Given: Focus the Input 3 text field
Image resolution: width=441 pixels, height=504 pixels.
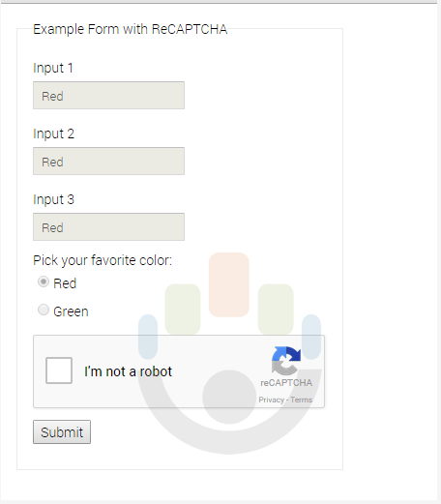Looking at the screenshot, I should pyautogui.click(x=108, y=226).
